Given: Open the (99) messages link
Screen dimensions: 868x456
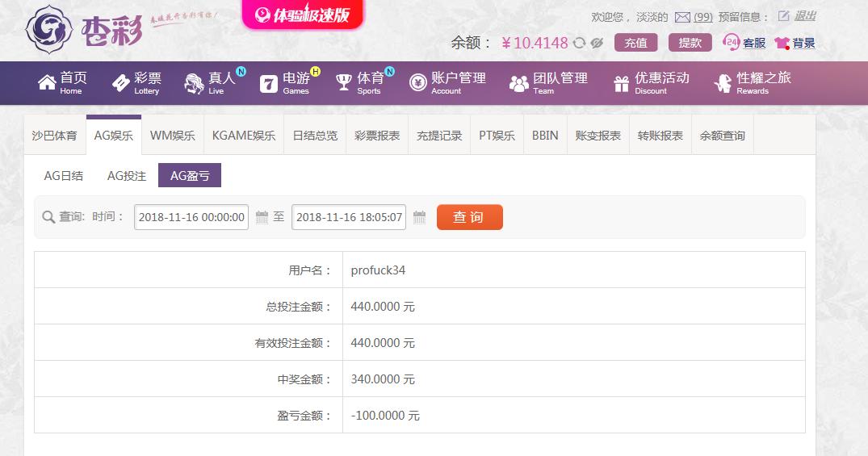Looking at the screenshot, I should point(703,17).
